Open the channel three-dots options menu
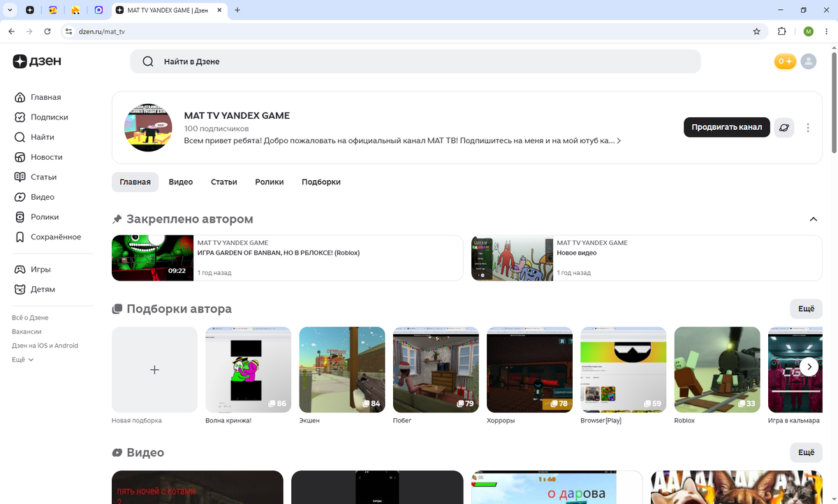 (808, 128)
